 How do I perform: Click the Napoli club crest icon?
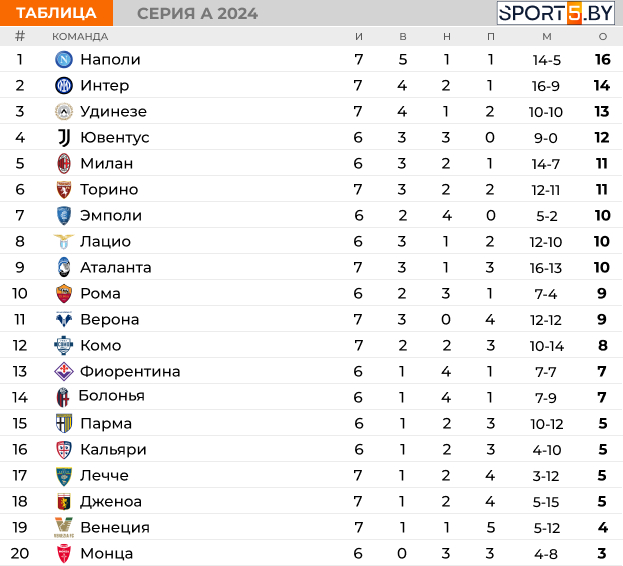pos(64,60)
